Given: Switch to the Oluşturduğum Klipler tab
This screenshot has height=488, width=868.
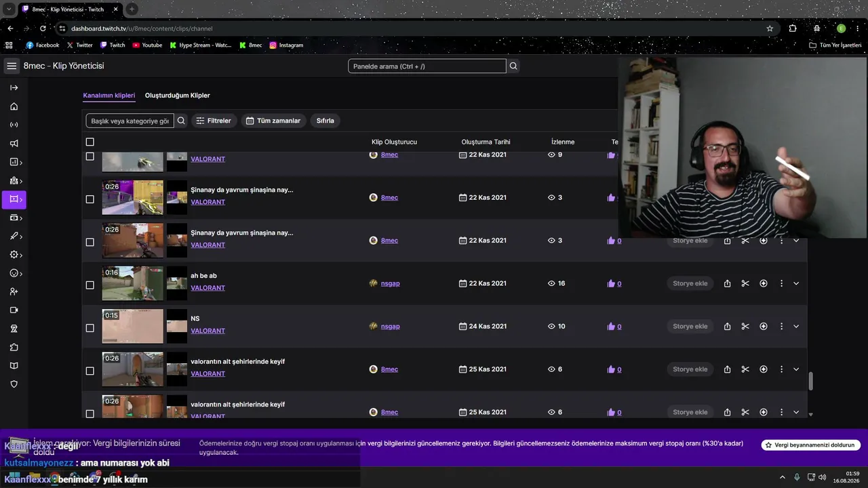Looking at the screenshot, I should click(x=178, y=96).
